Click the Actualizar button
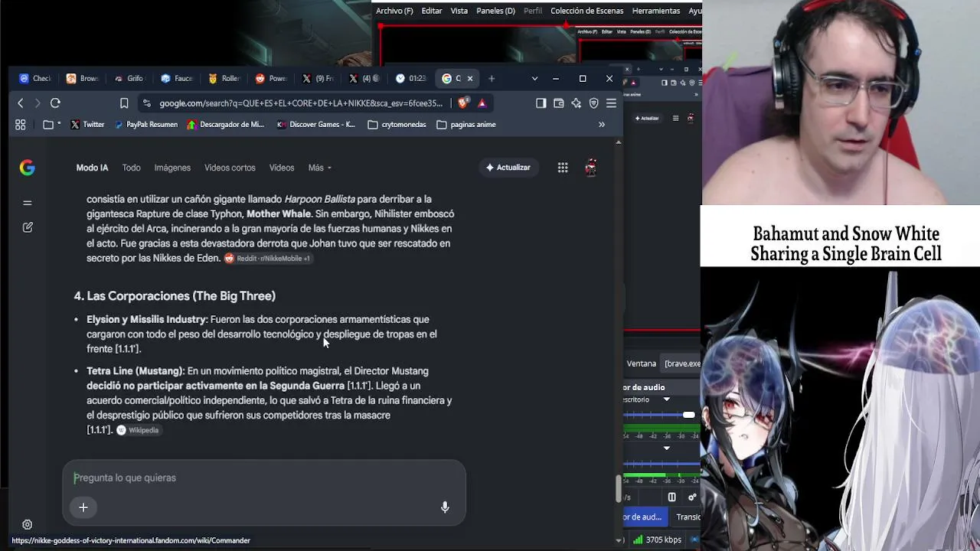 508,168
